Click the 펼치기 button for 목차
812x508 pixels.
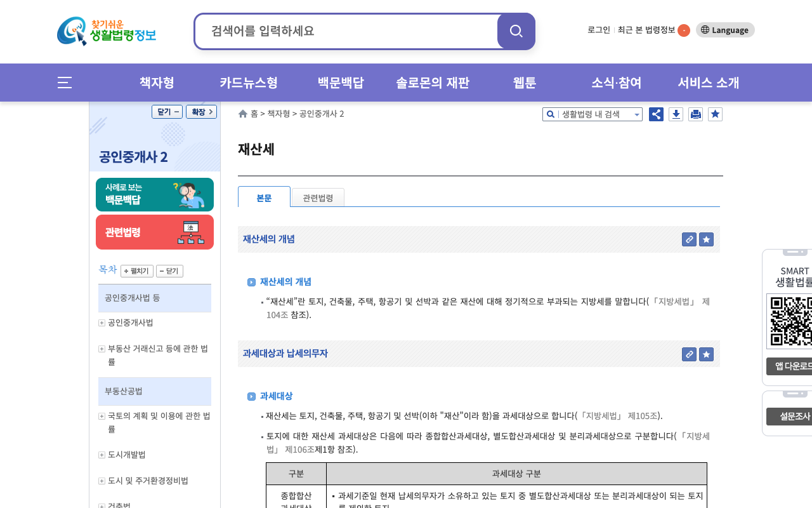point(137,271)
